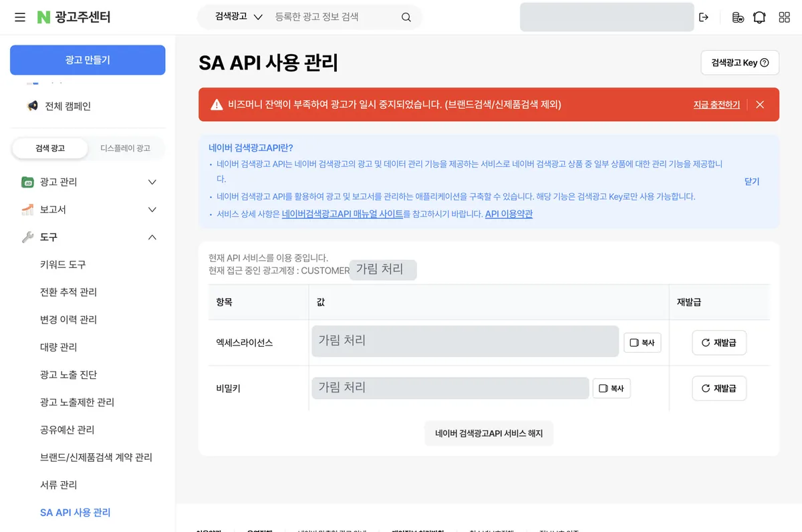Image resolution: width=802 pixels, height=532 pixels.
Task: Click the 지금 충전하기 link
Action: (x=716, y=105)
